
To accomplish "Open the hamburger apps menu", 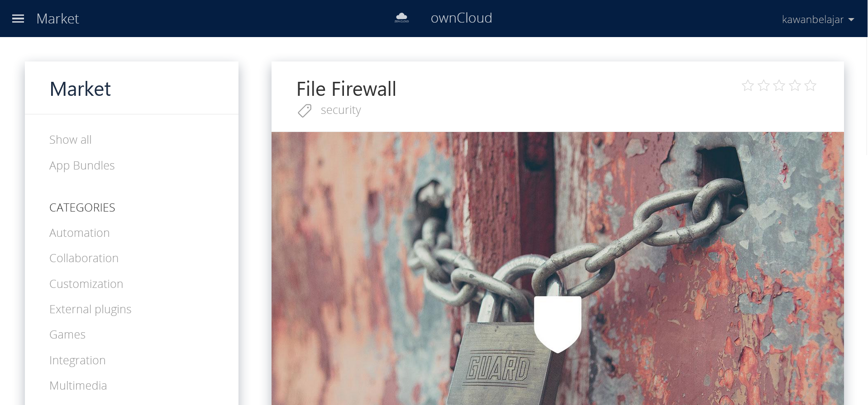I will pos(18,19).
